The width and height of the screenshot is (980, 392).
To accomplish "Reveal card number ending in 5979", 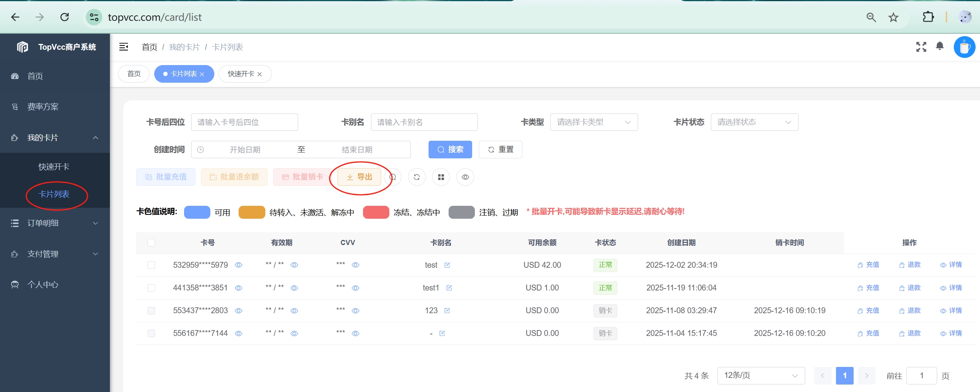I will [x=238, y=265].
